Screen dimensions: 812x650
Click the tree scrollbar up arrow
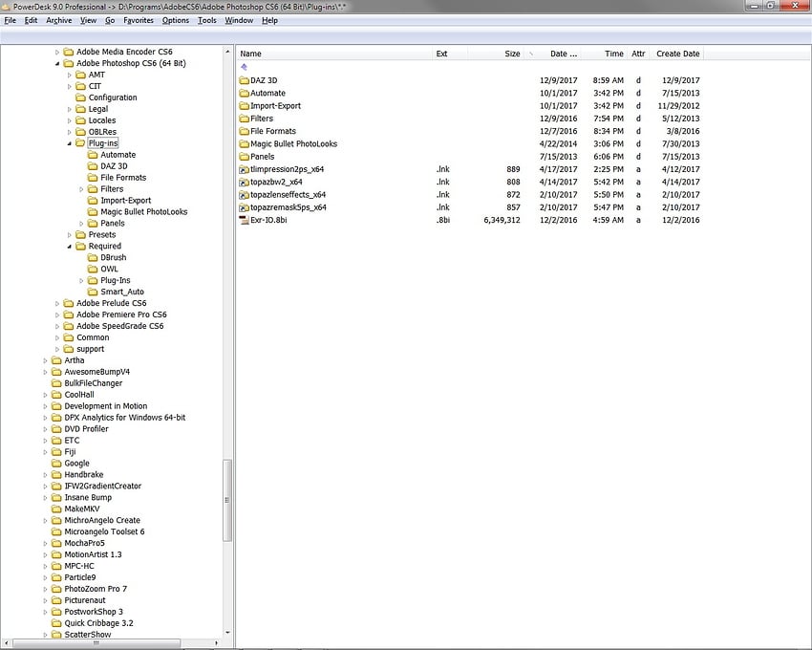[x=227, y=52]
